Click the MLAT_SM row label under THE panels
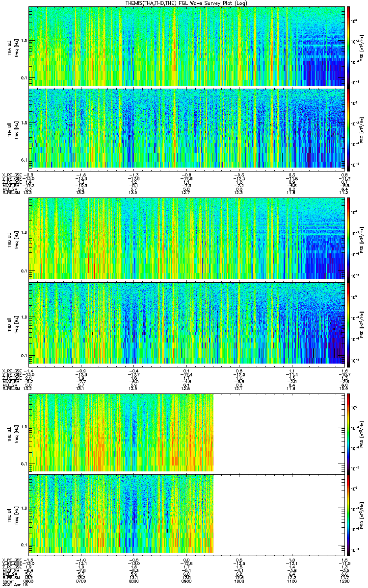Viewport: 368px width, 588px height. point(10,570)
